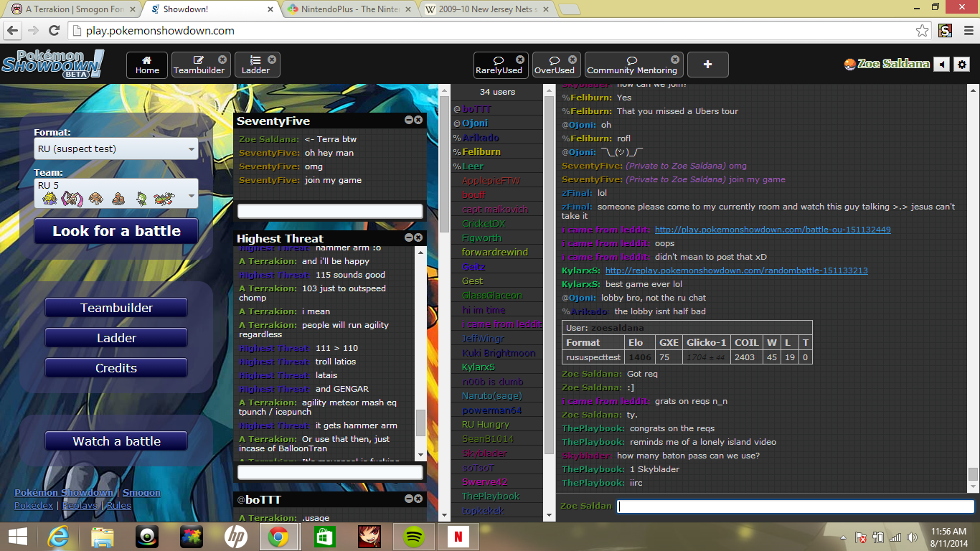Viewport: 980px width, 551px height.
Task: Open the Chrome menu button
Action: 965,31
